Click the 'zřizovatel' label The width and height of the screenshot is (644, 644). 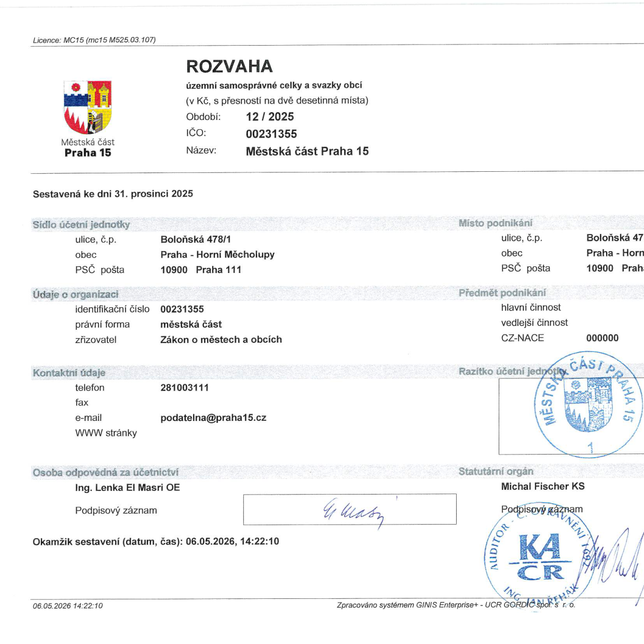point(95,340)
